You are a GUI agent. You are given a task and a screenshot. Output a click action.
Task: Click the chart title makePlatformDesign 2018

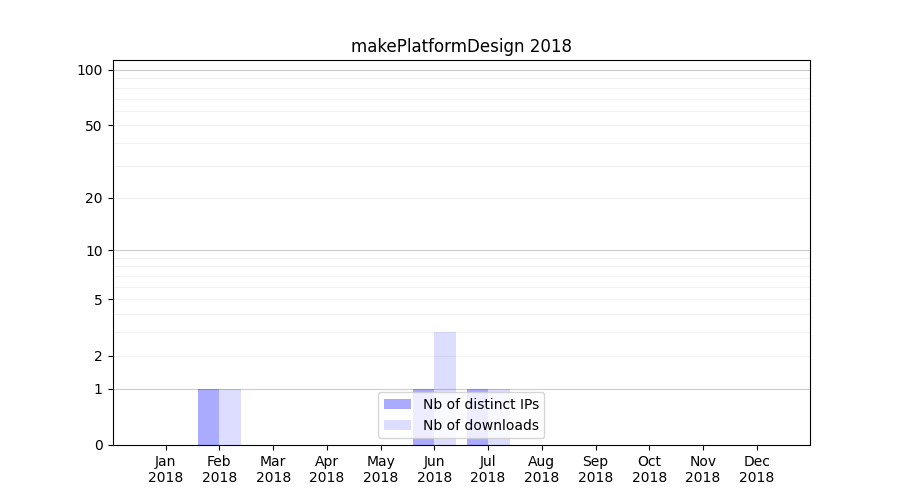pyautogui.click(x=461, y=46)
